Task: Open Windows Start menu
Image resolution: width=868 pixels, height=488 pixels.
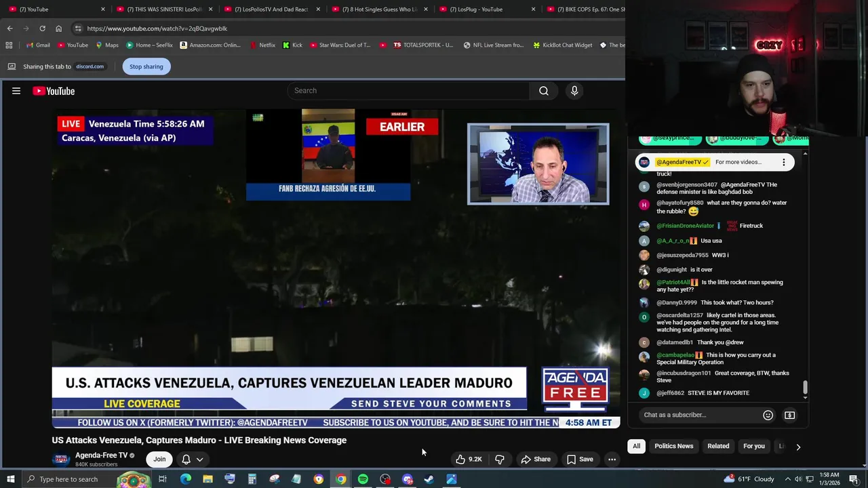Action: point(10,479)
